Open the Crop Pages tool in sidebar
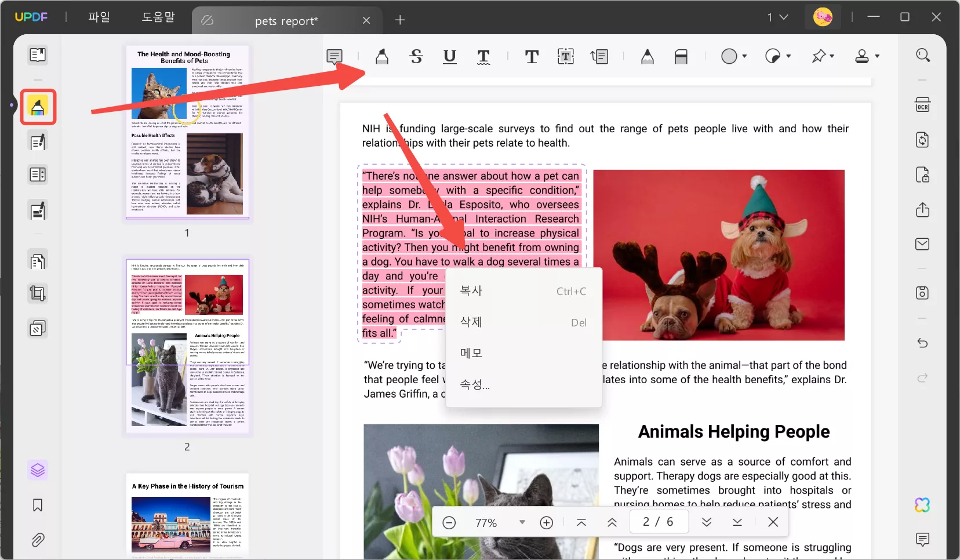The width and height of the screenshot is (960, 560). [38, 294]
